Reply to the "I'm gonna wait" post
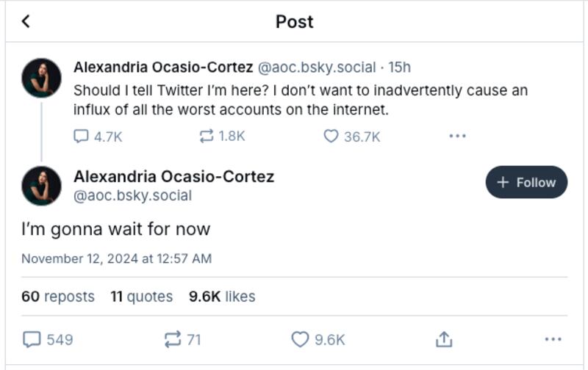Screen dimensions: 588x370 click(x=32, y=339)
